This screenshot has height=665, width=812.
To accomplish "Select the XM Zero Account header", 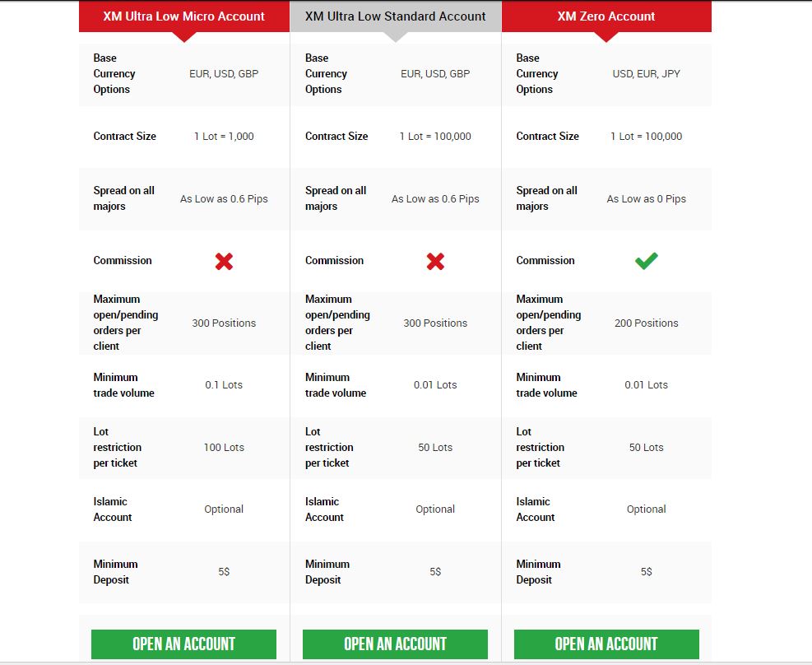I will click(x=606, y=16).
